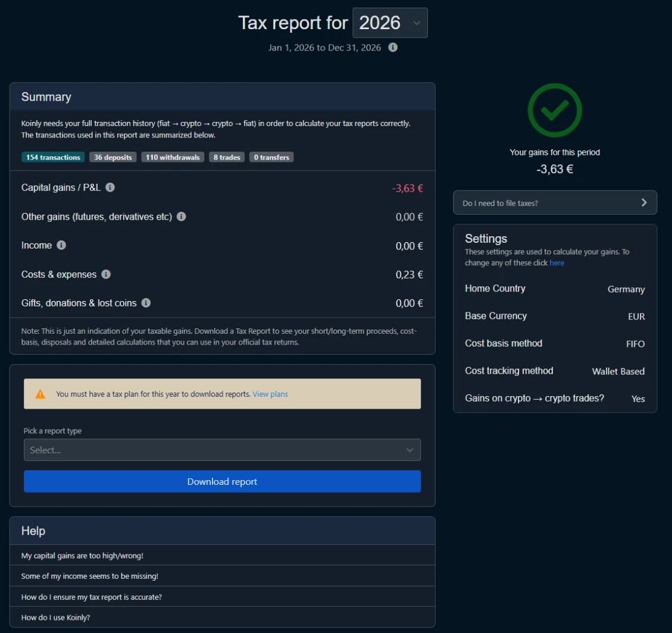Click the 0,23 € costs value
The image size is (672, 633).
[409, 274]
